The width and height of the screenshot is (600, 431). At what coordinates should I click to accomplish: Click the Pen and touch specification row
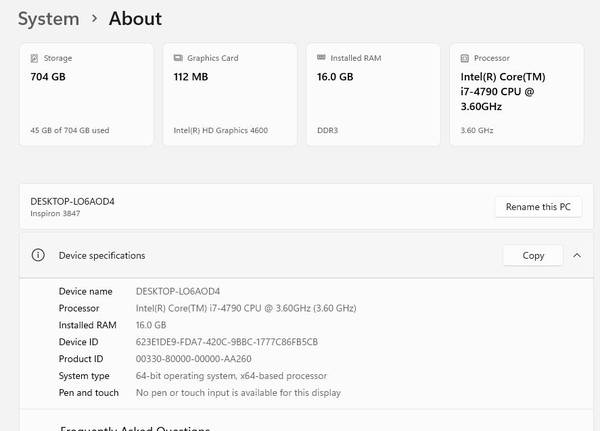pos(200,393)
